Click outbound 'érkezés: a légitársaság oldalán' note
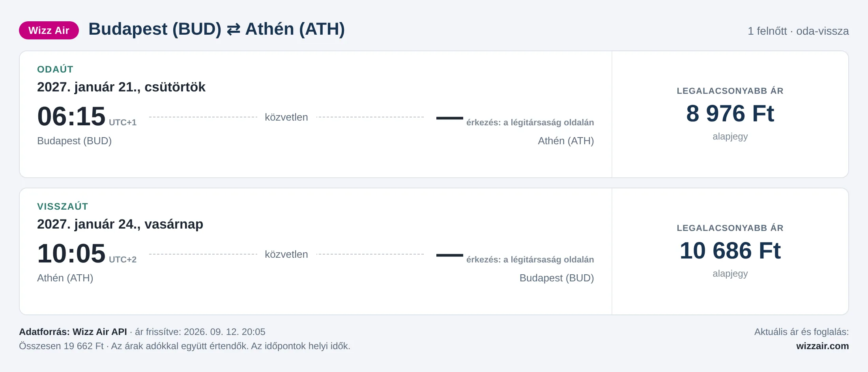 (530, 123)
